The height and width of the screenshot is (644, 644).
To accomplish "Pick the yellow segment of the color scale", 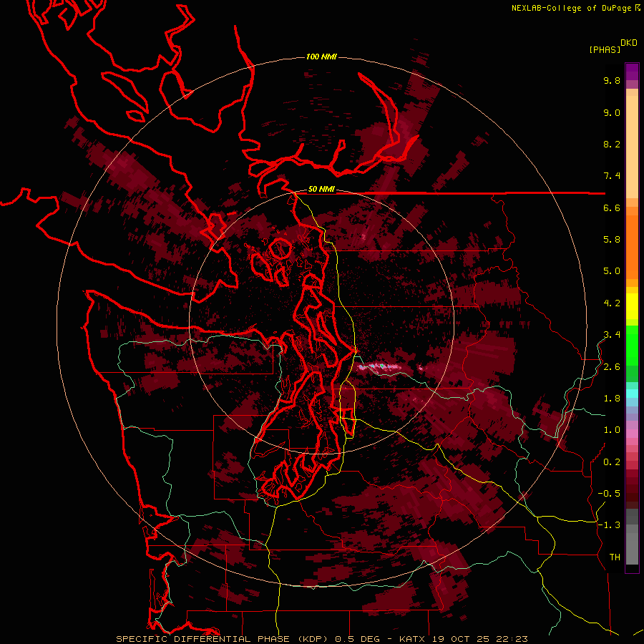I will [x=632, y=306].
